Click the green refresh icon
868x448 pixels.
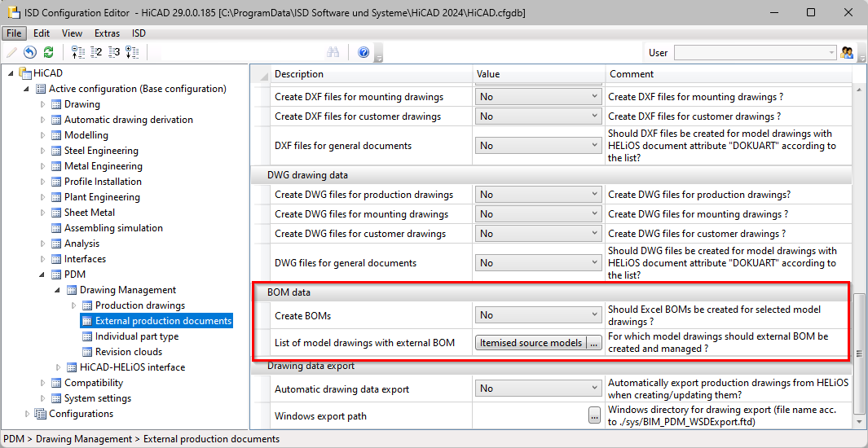48,53
